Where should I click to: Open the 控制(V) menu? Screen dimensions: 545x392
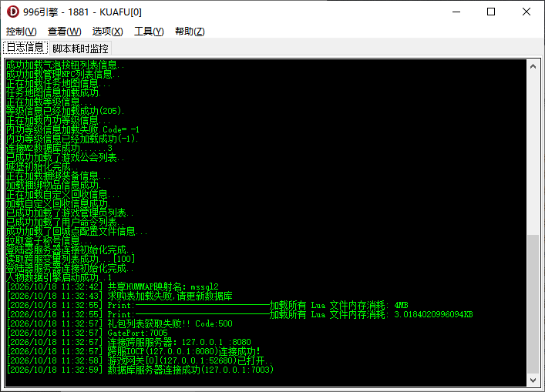coord(22,32)
